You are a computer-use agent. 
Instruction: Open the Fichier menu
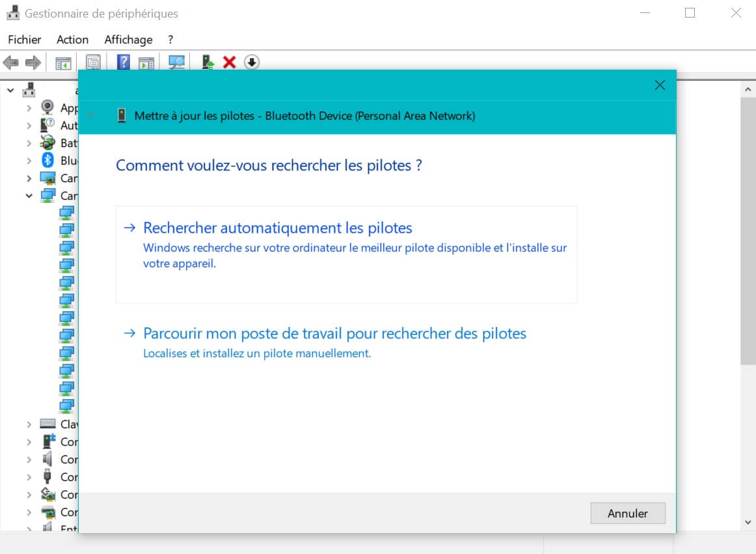(25, 40)
